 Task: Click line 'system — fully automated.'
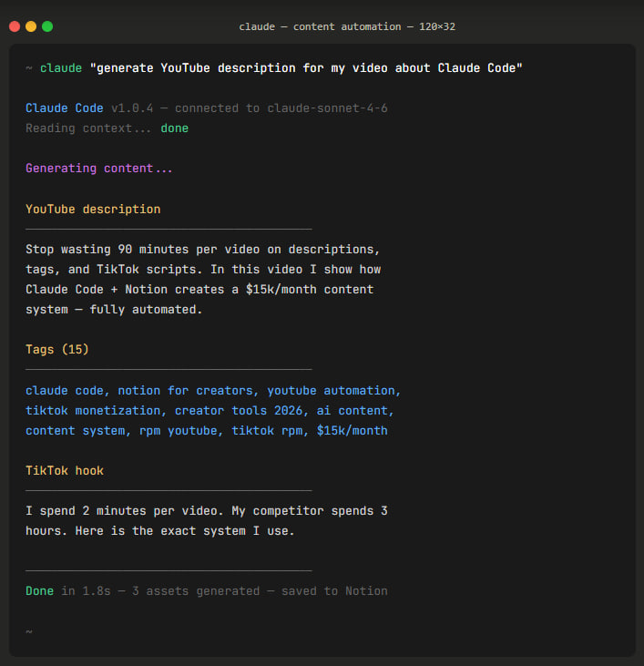click(x=114, y=309)
